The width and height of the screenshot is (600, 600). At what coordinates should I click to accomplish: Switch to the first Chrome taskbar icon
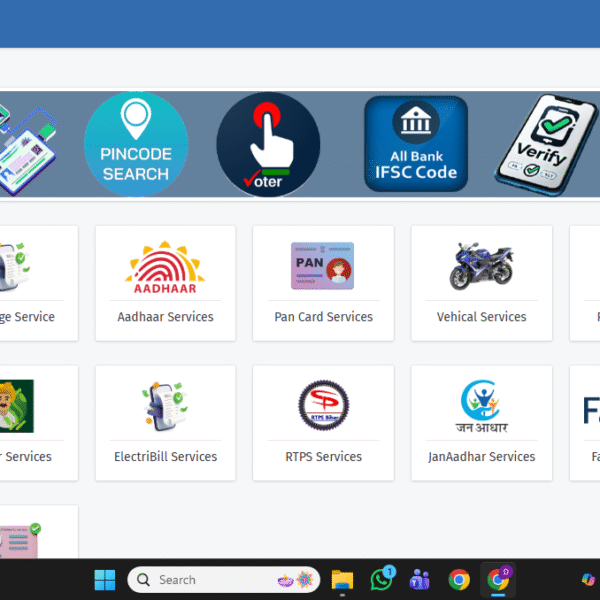click(x=459, y=580)
